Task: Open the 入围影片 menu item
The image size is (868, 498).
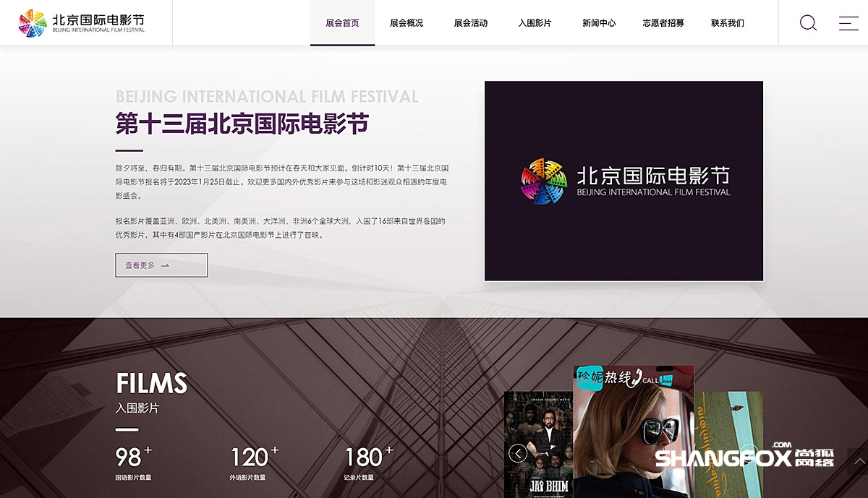Action: [x=535, y=23]
